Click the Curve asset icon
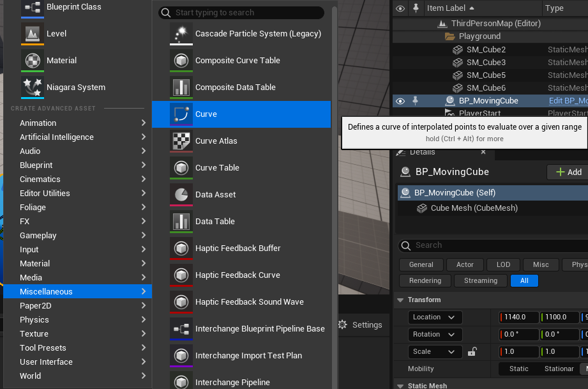This screenshot has height=389, width=588. [181, 114]
